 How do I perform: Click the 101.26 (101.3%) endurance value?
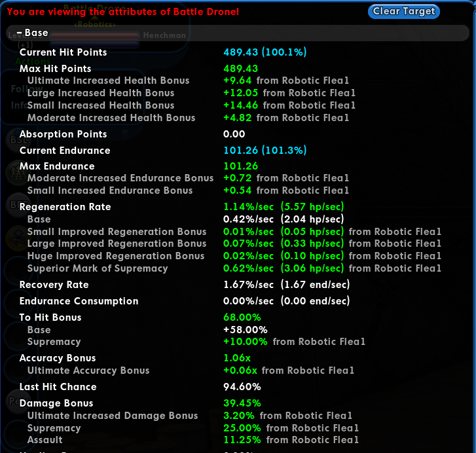click(x=265, y=150)
